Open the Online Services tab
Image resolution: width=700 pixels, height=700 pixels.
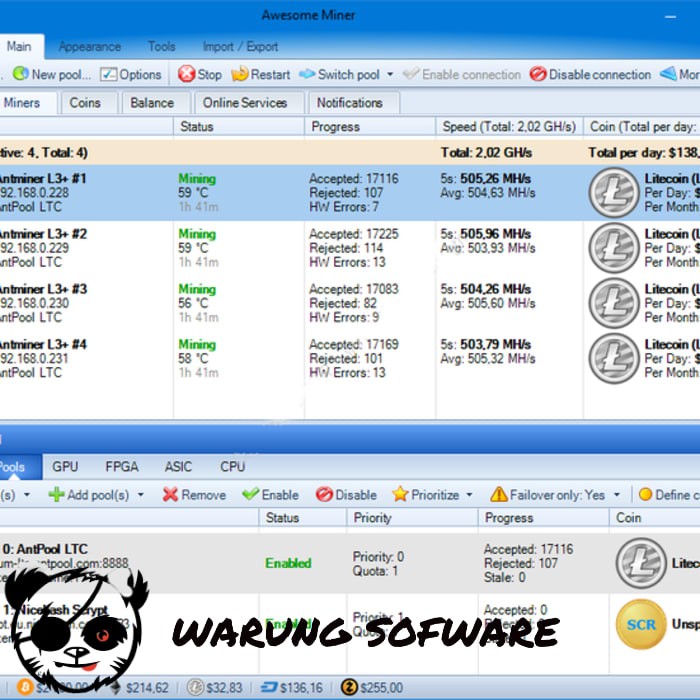pos(245,102)
